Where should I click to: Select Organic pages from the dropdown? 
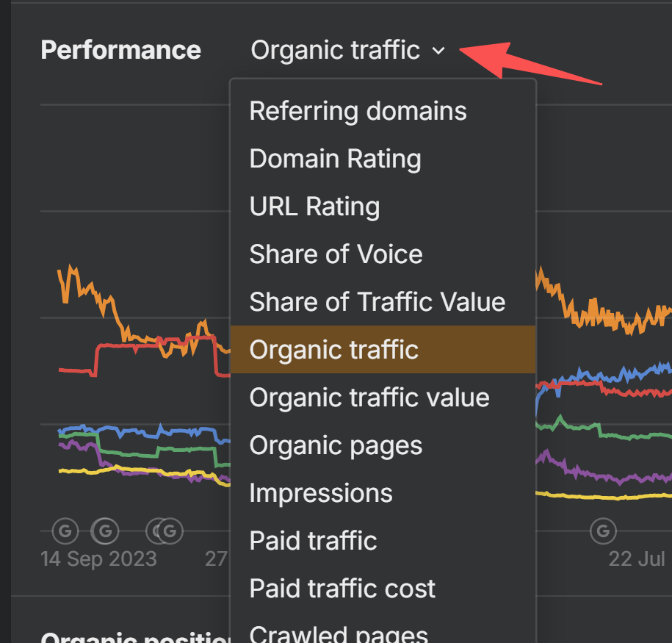tap(336, 445)
